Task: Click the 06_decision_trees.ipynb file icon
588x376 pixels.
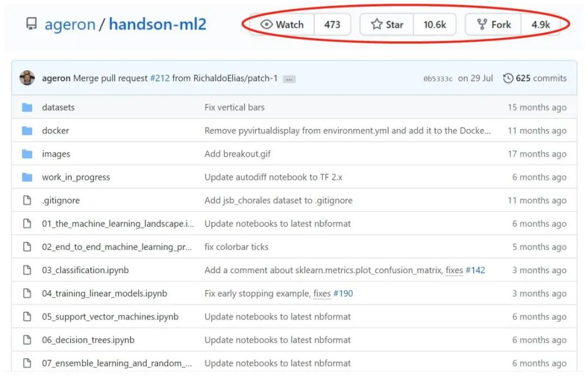Action: (27, 340)
